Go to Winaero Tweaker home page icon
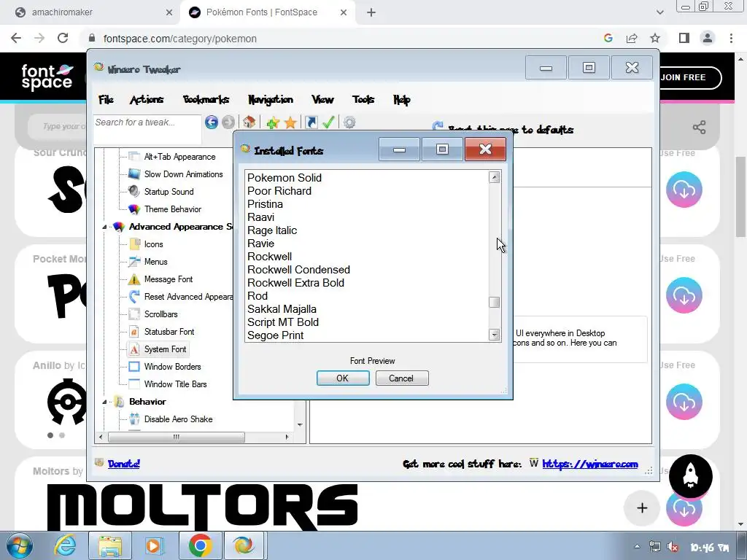The image size is (747, 560). tap(249, 122)
